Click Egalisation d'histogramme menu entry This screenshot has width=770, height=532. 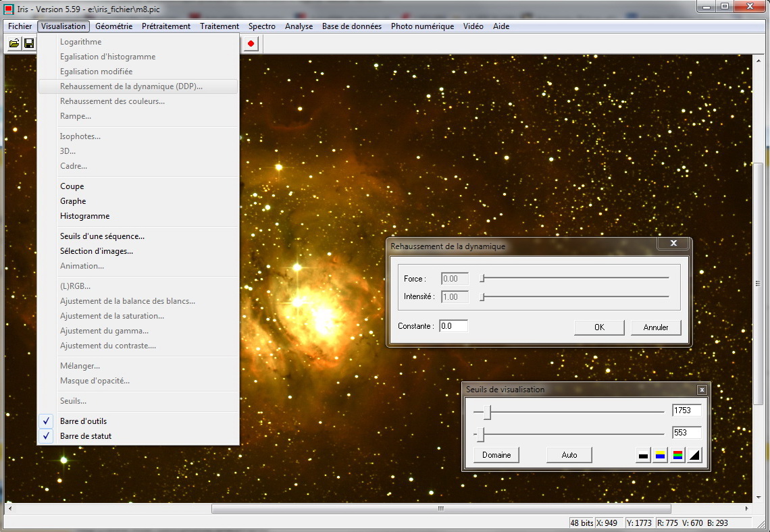(x=138, y=57)
